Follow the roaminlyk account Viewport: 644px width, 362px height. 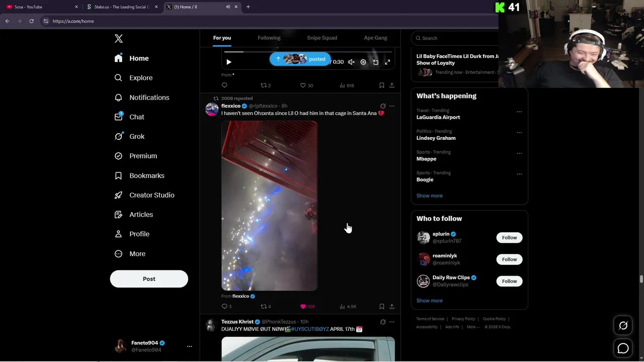pyautogui.click(x=509, y=259)
